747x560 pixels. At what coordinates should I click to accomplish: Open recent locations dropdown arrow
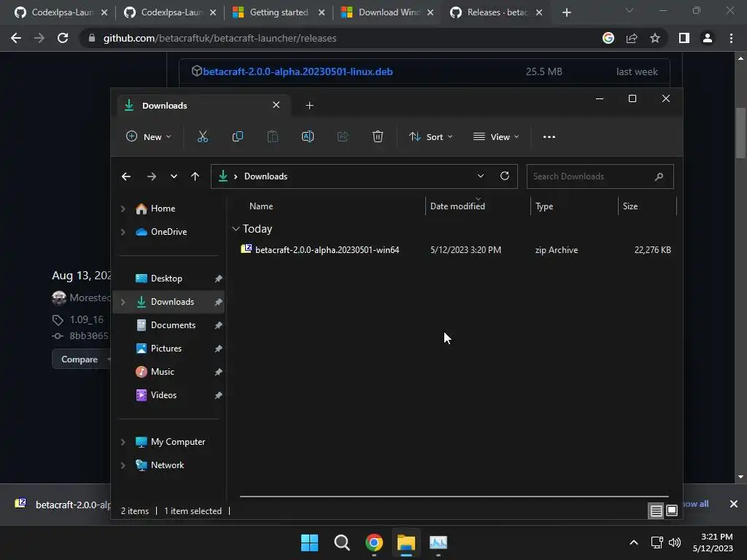[x=174, y=176]
